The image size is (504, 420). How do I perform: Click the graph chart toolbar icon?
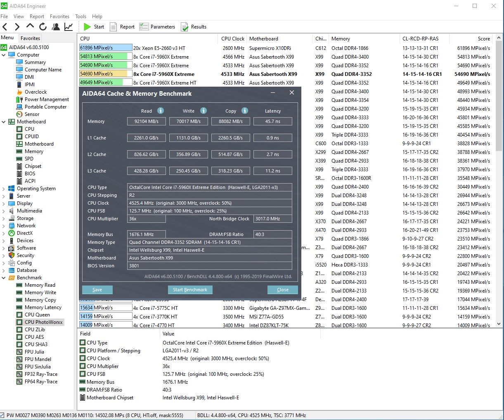click(69, 27)
